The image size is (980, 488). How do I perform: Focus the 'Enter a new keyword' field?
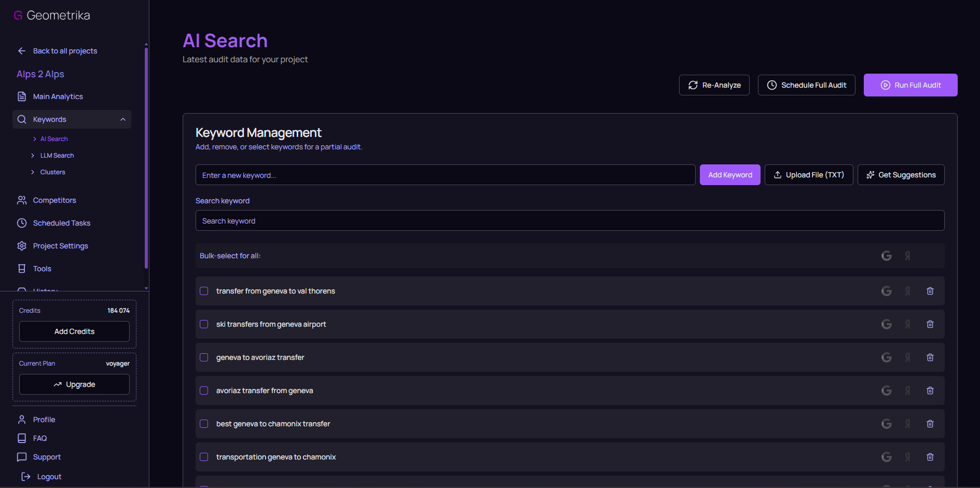coord(445,175)
